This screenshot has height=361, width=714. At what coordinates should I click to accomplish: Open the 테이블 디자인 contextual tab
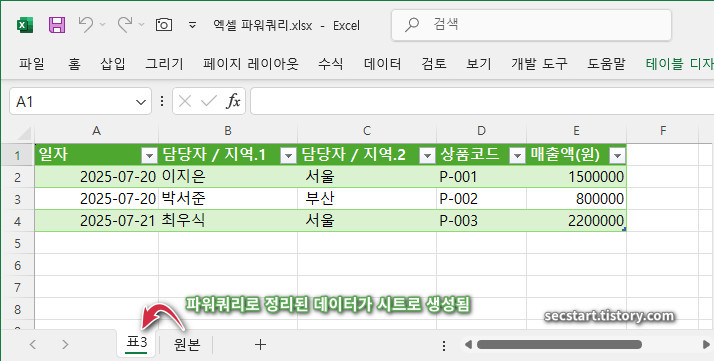(679, 64)
